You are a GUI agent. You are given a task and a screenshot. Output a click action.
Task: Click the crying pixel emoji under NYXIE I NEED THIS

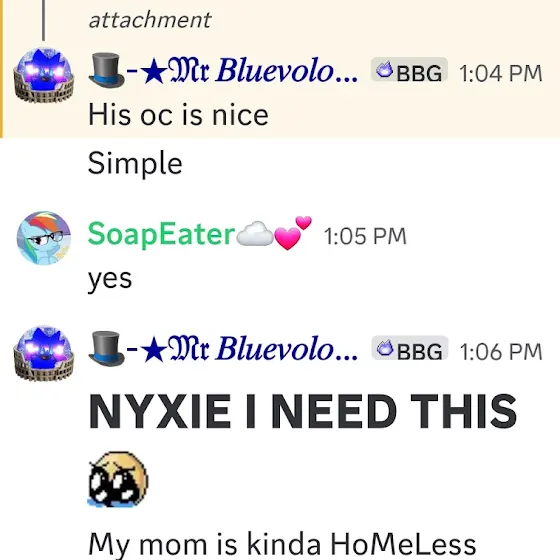coord(118,479)
